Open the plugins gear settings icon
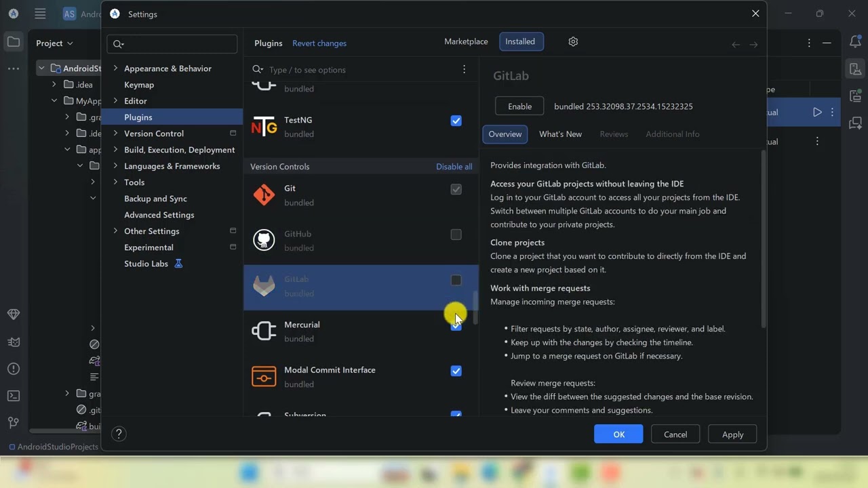Screen dimensions: 868x488 [x=573, y=41]
